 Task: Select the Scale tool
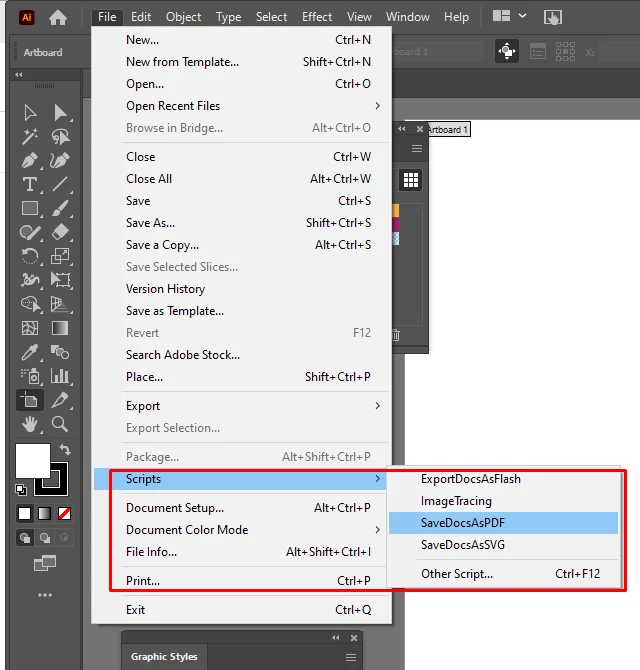click(60, 256)
